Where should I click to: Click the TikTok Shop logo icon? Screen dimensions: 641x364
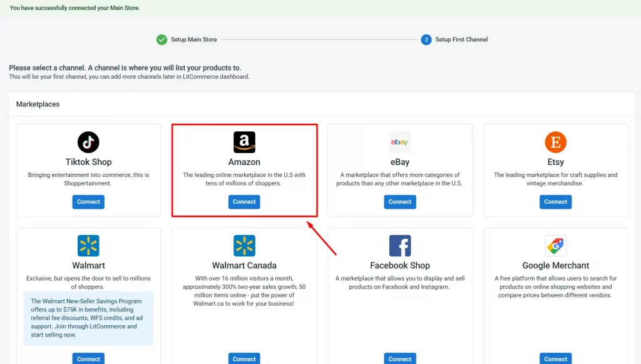click(88, 142)
